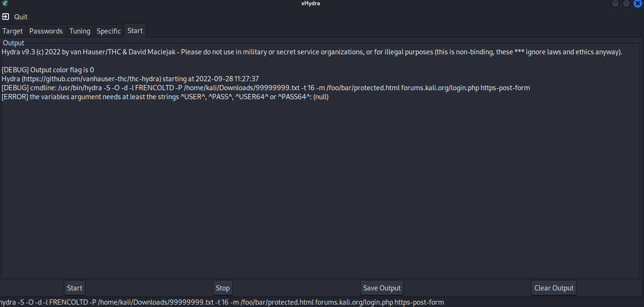
Task: Click the Save Output button
Action: pos(382,288)
